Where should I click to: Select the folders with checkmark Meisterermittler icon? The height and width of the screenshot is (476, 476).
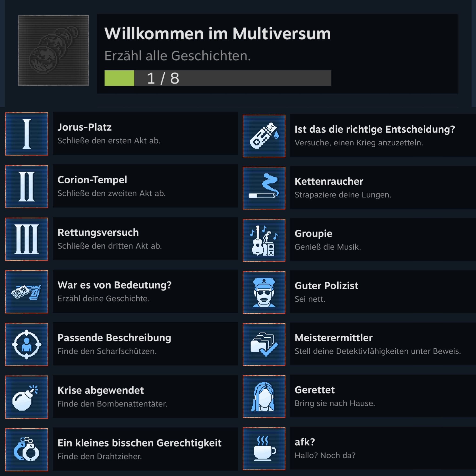pos(264,344)
